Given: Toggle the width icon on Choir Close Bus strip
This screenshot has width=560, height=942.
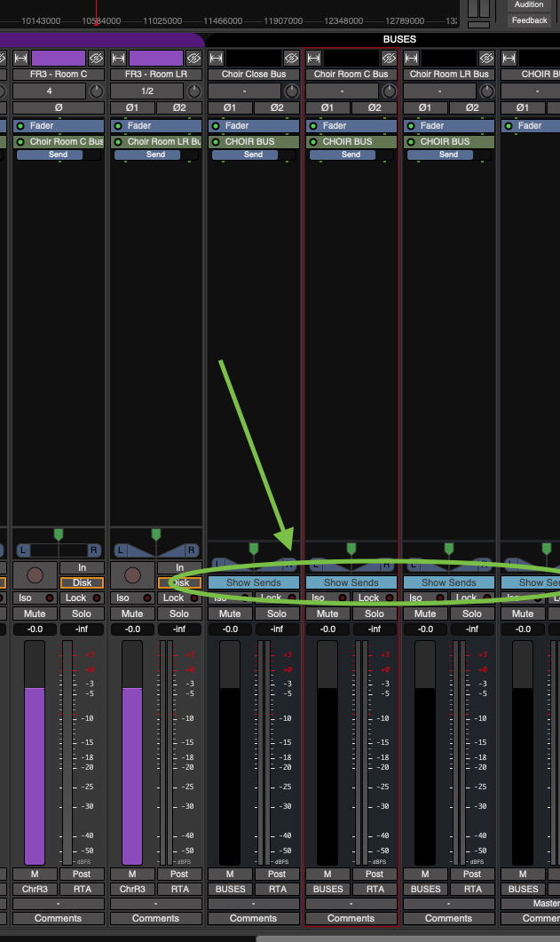Looking at the screenshot, I should 216,58.
